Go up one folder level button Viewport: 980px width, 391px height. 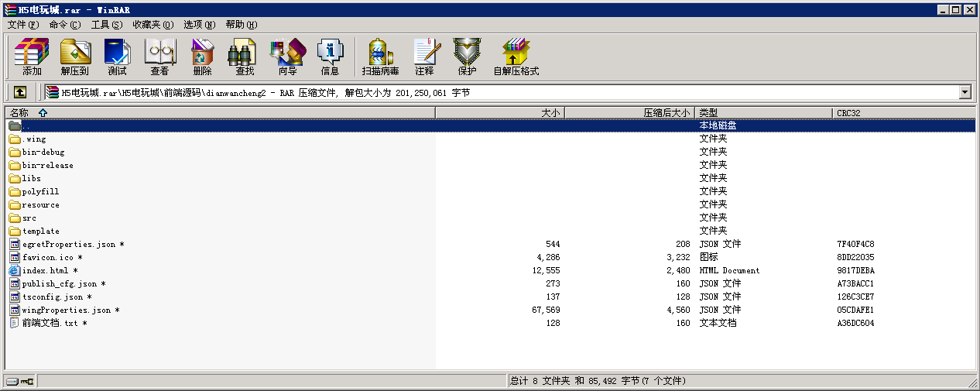(20, 93)
